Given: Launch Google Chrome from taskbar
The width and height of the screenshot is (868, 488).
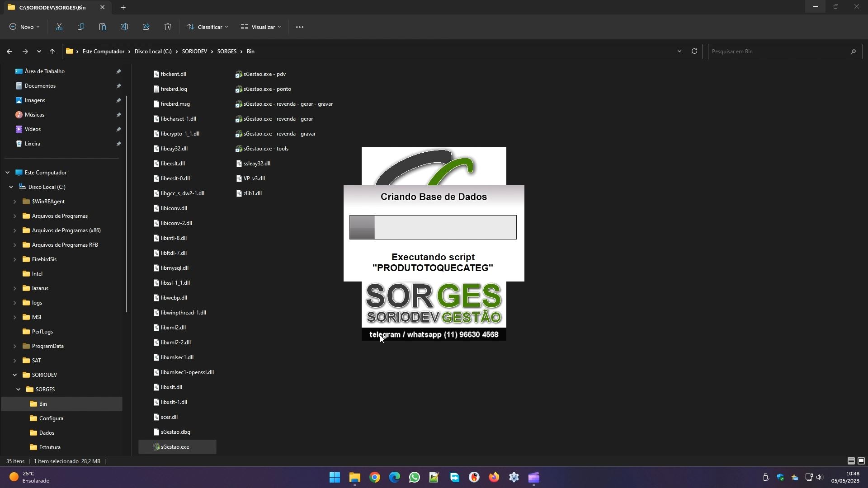Looking at the screenshot, I should pos(375,477).
